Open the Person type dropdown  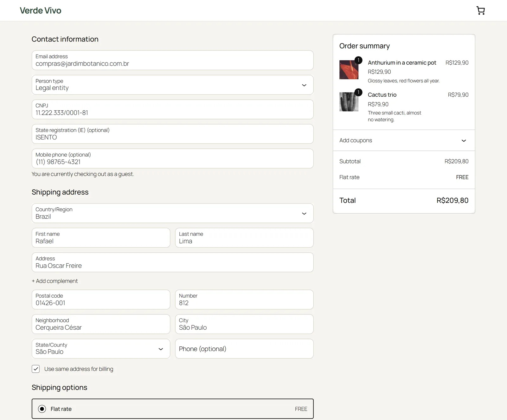[x=173, y=85]
